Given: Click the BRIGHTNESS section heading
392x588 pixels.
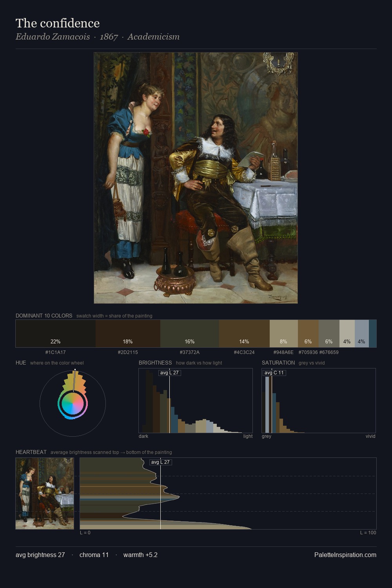Looking at the screenshot, I should coord(155,363).
